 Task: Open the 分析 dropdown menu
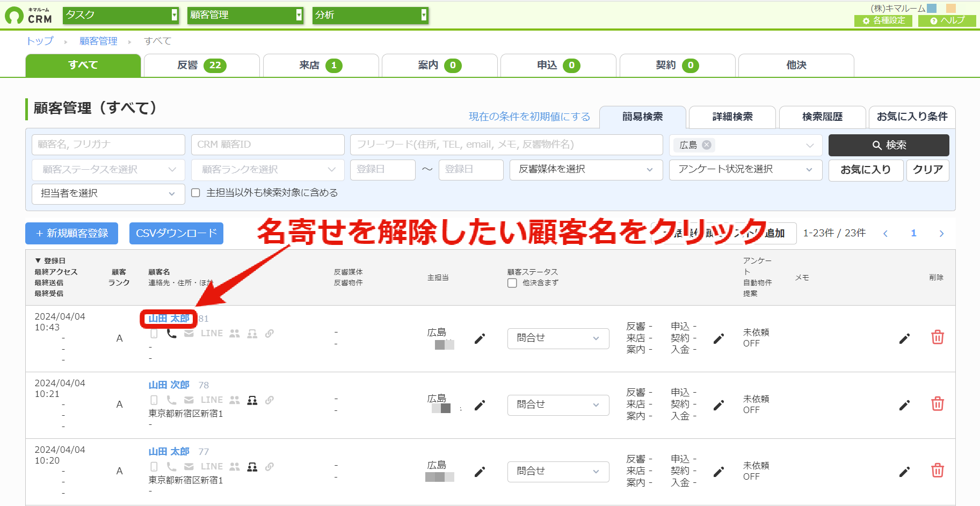370,15
